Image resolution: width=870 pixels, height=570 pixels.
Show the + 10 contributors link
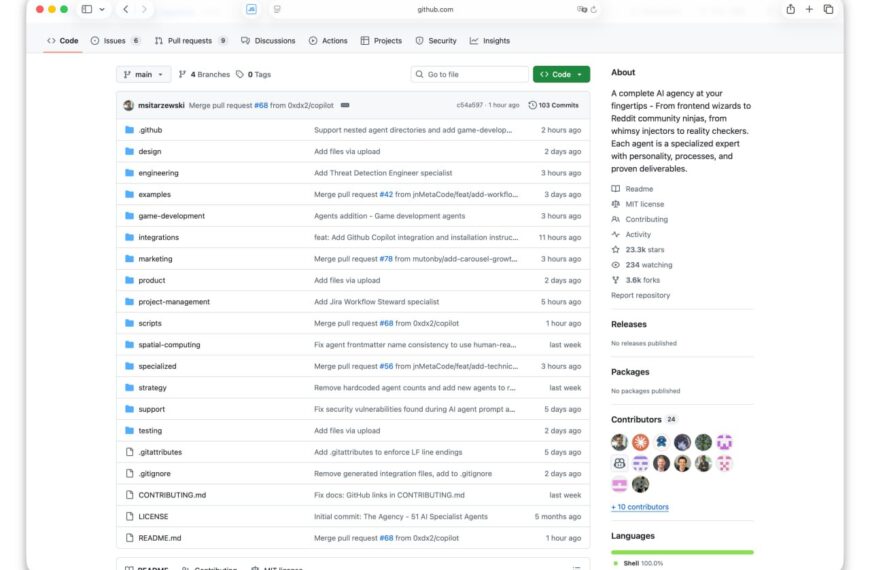coord(640,507)
